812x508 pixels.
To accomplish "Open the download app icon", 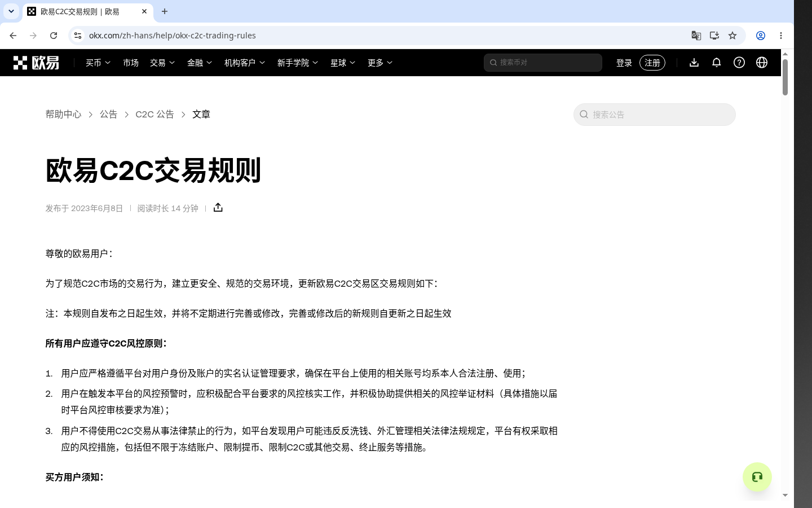I will click(694, 63).
